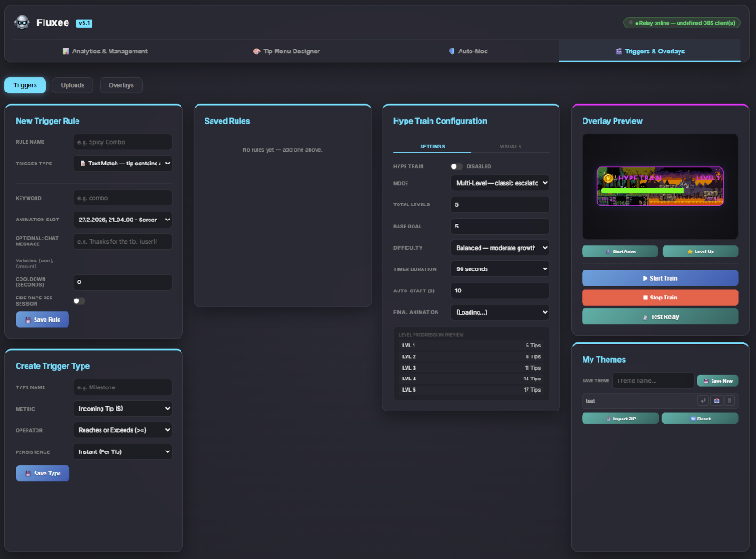Click the Reset themes button
The width and height of the screenshot is (756, 559).
coord(700,419)
